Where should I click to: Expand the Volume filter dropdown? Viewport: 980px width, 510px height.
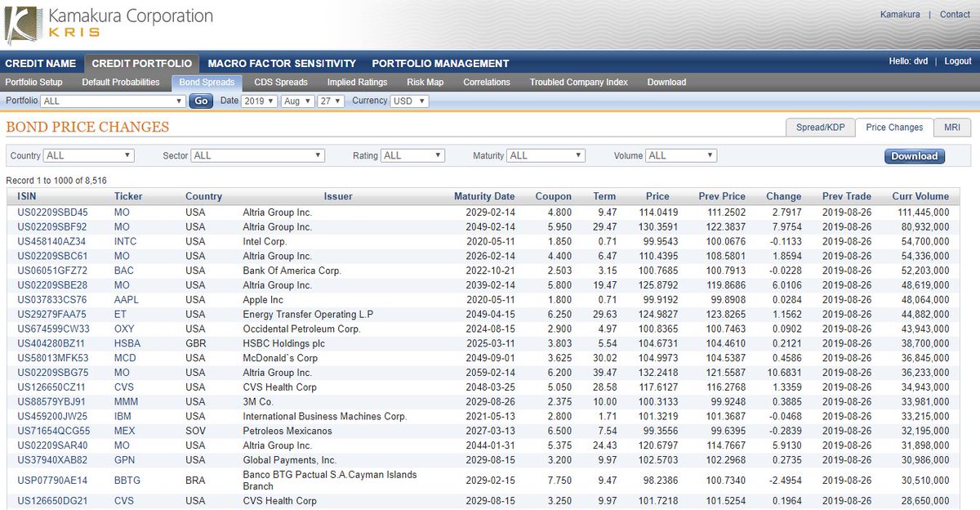pyautogui.click(x=681, y=155)
